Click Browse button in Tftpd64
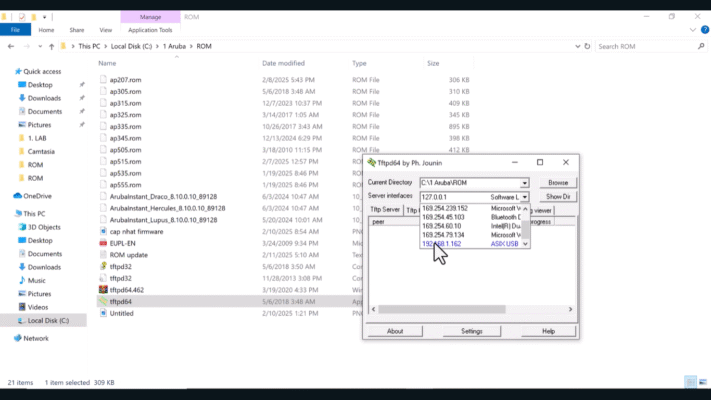This screenshot has height=400, width=711. (x=558, y=182)
